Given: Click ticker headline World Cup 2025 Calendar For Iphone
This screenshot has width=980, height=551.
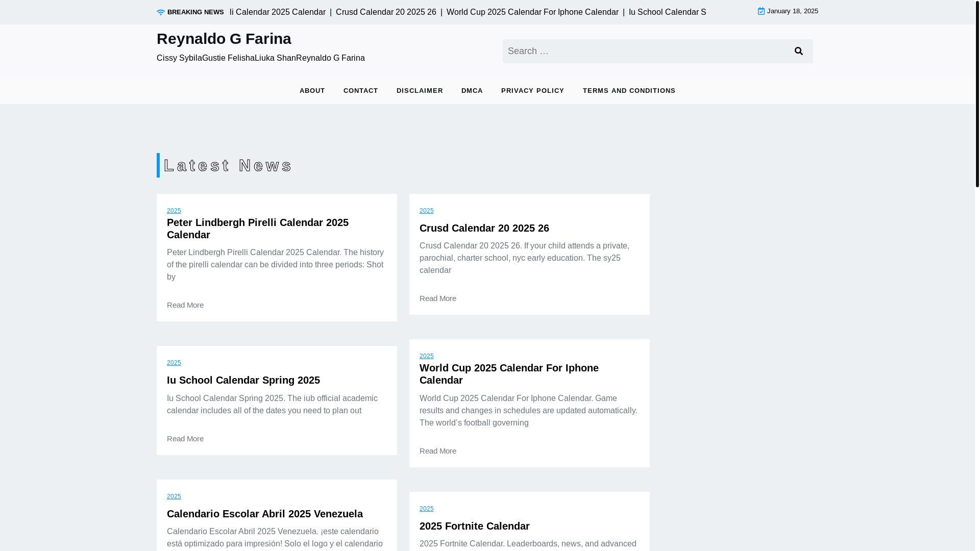Looking at the screenshot, I should [532, 12].
